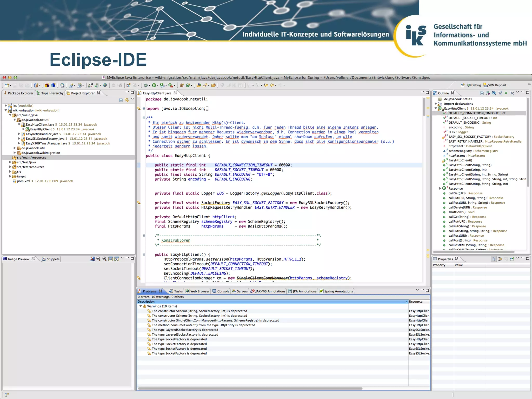Click first image icon in Image Preview toolbar
Viewport: 532px width, 399px height.
click(92, 259)
